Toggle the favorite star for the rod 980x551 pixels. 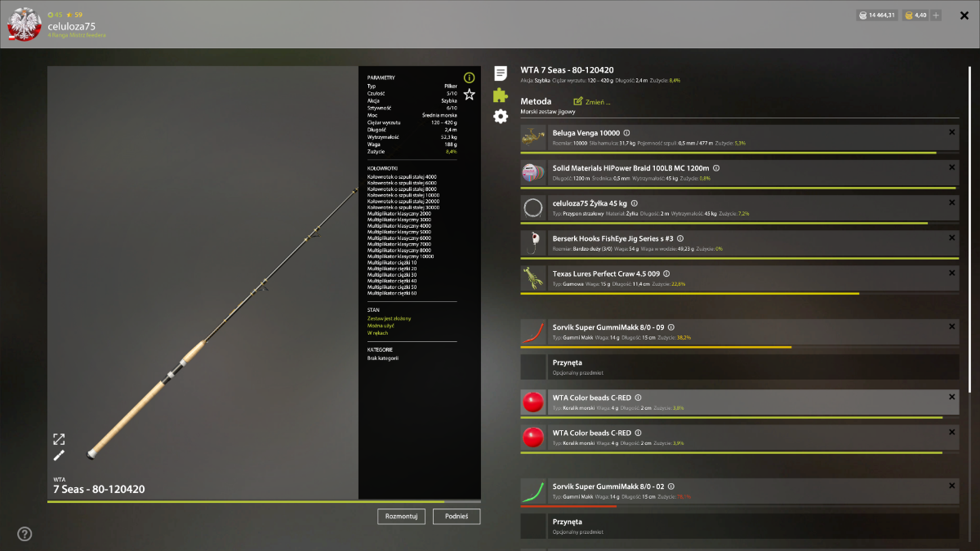(x=469, y=95)
